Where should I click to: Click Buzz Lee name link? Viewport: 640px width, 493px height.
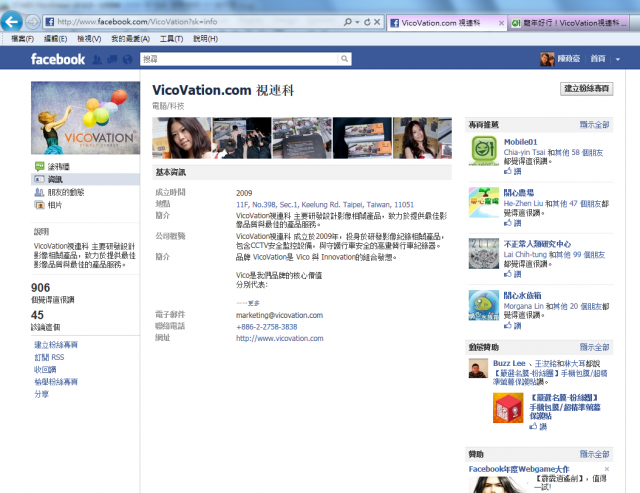pos(509,363)
